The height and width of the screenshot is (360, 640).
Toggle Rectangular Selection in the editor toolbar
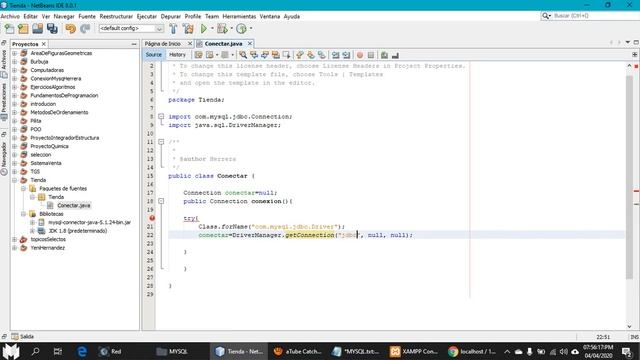click(x=287, y=55)
